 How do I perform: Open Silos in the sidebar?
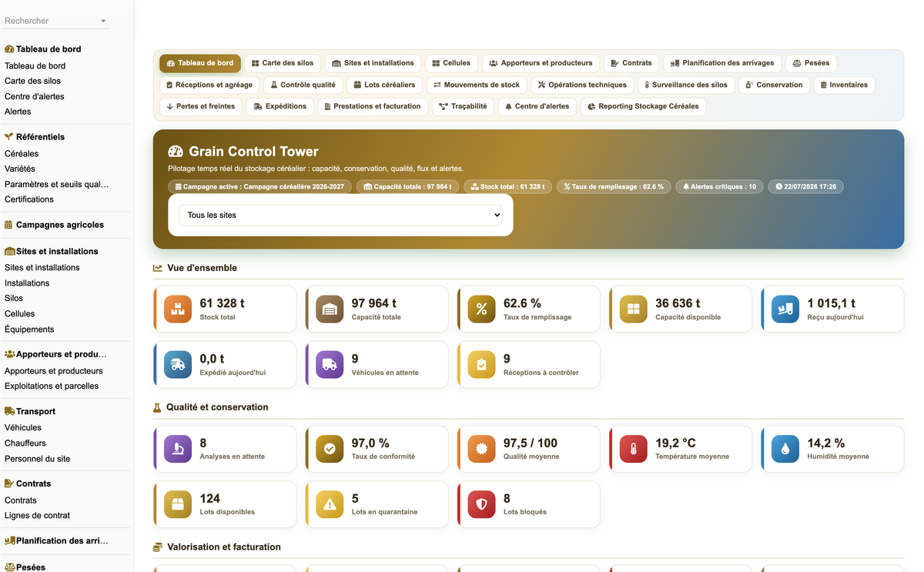[14, 298]
